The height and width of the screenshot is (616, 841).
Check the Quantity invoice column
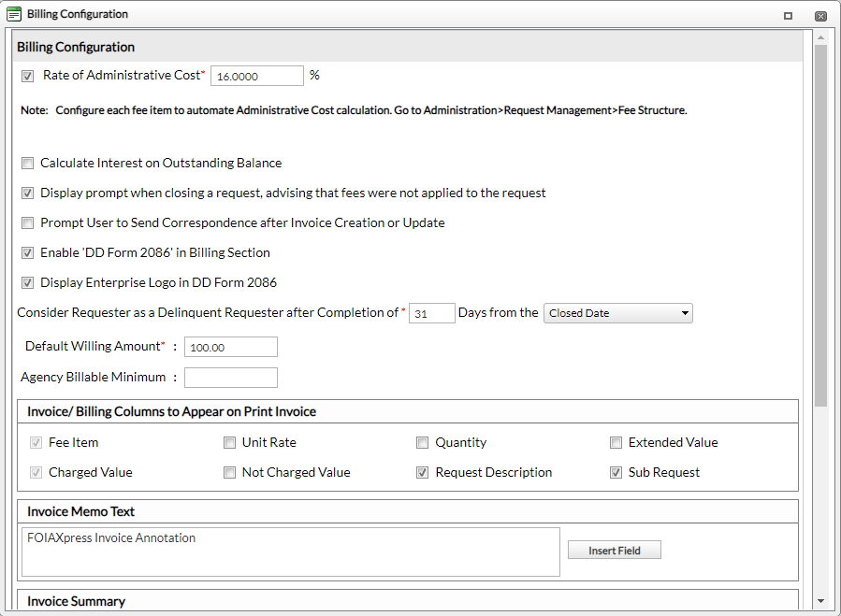pyautogui.click(x=422, y=442)
